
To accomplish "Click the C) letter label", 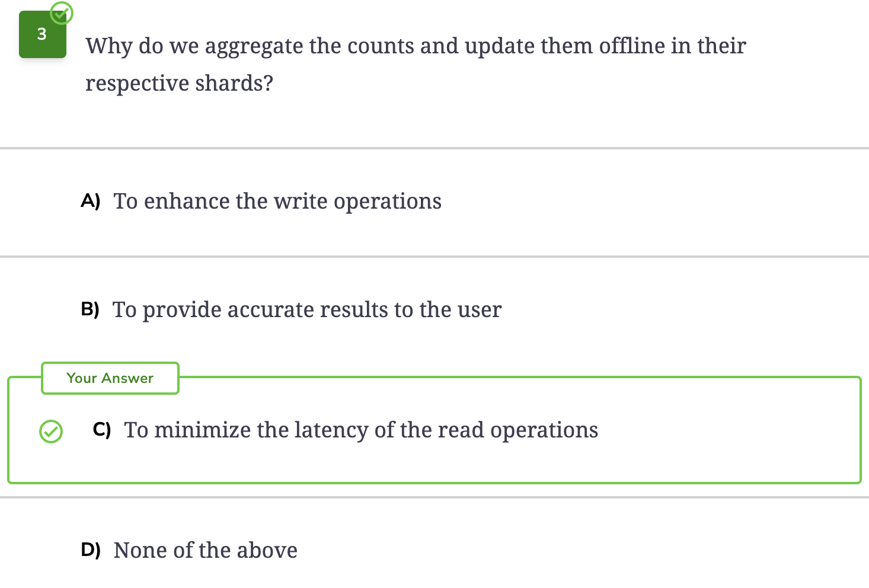I will tap(102, 430).
